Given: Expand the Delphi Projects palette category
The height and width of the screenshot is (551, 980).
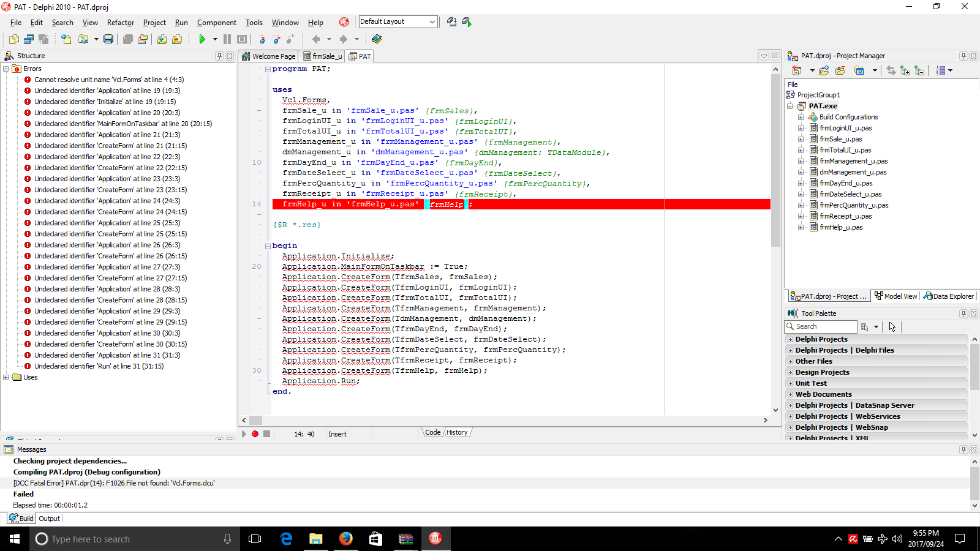Looking at the screenshot, I should [x=791, y=339].
